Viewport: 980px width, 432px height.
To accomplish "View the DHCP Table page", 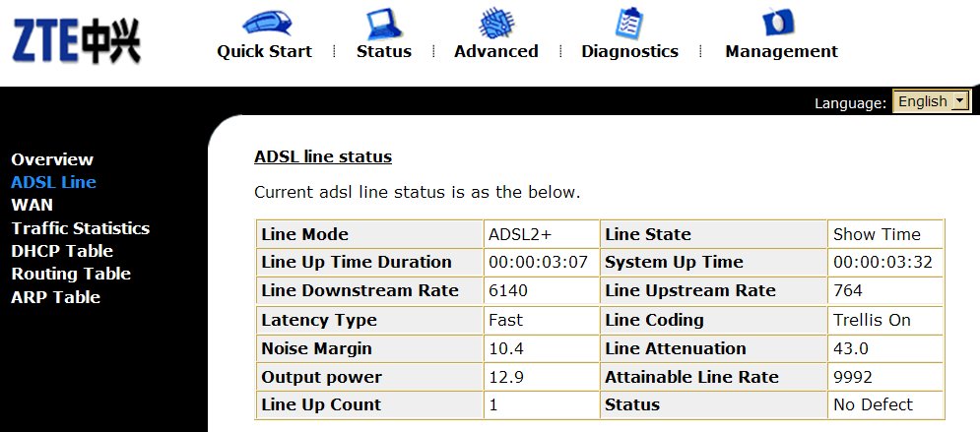I will pos(62,251).
